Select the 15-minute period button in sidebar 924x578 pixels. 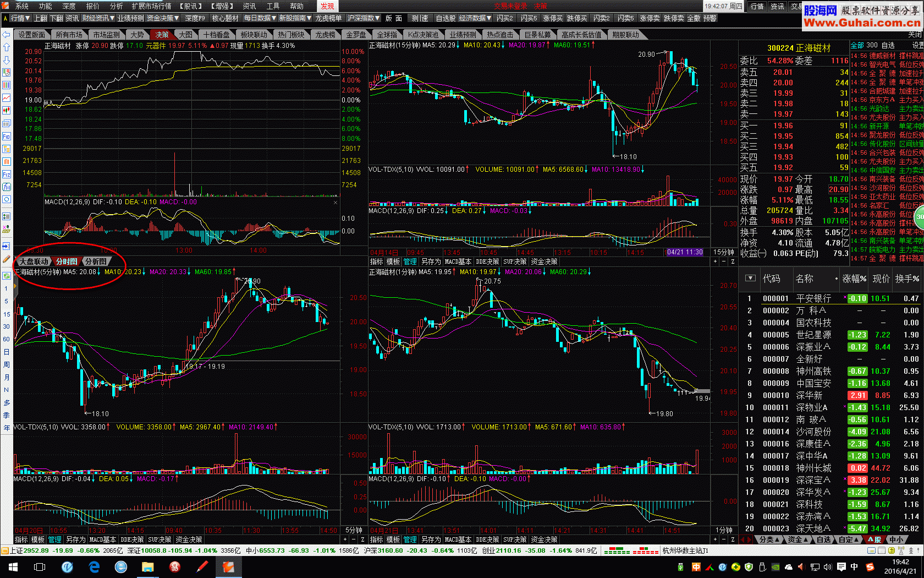click(x=6, y=314)
